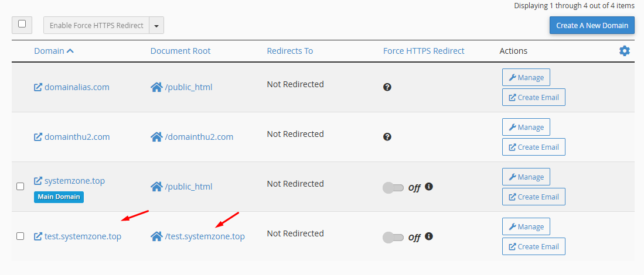This screenshot has height=275, width=644.
Task: Check the select-all checkbox above the table
Action: pos(22,25)
